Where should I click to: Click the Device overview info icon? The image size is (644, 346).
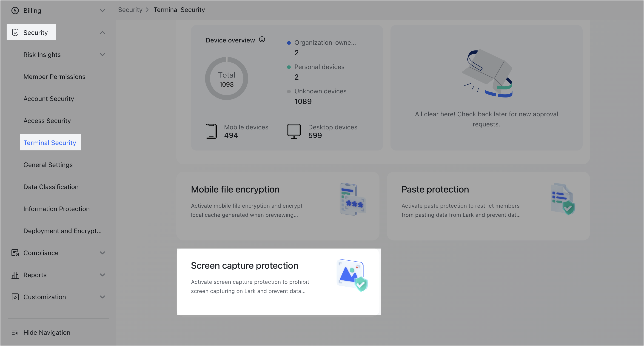point(262,39)
